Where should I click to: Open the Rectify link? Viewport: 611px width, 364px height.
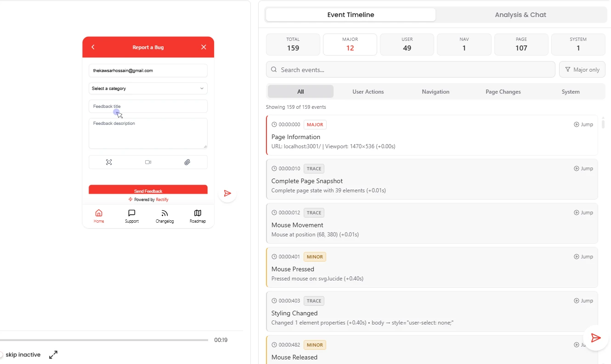(x=162, y=200)
